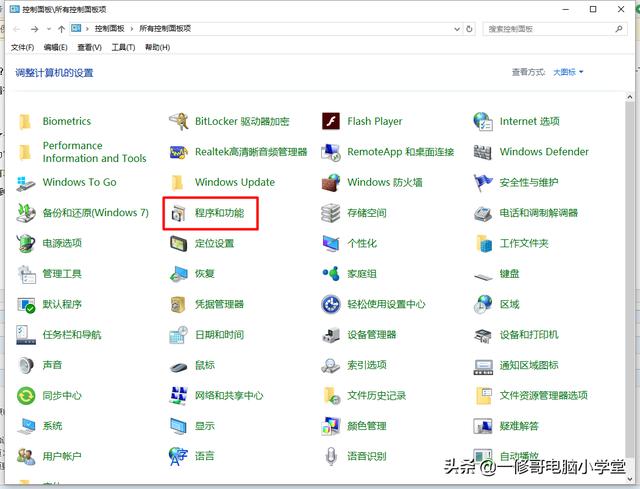Expand the chevron after 控制面板 in breadcrumb
Image resolution: width=640 pixels, height=489 pixels.
click(x=131, y=29)
